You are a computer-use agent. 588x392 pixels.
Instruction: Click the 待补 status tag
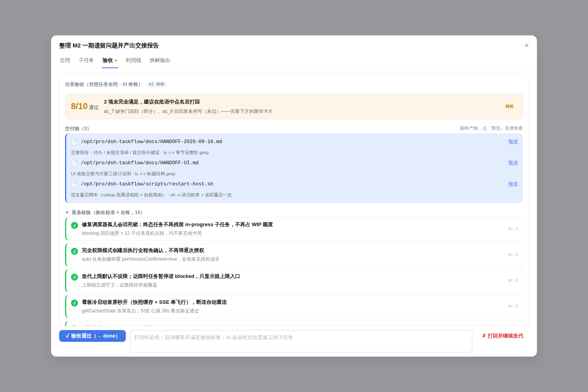[x=510, y=107]
